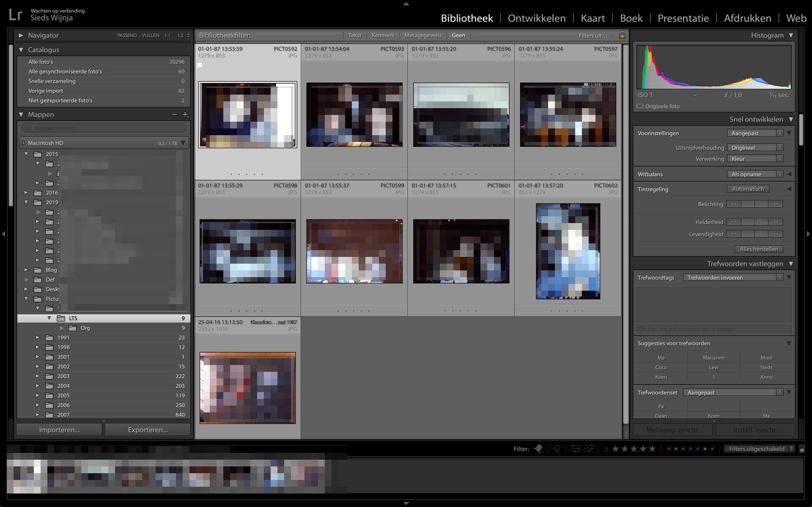Click the minus icon in Mappen panel

click(174, 115)
